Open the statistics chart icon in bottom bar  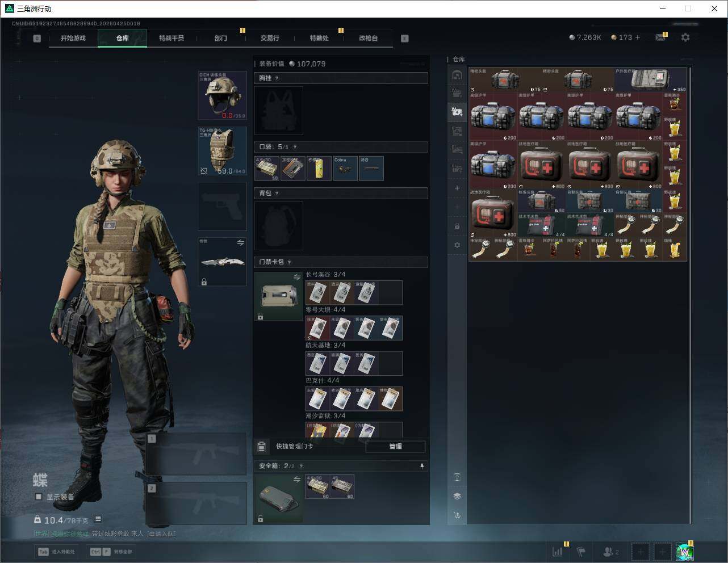(x=558, y=551)
